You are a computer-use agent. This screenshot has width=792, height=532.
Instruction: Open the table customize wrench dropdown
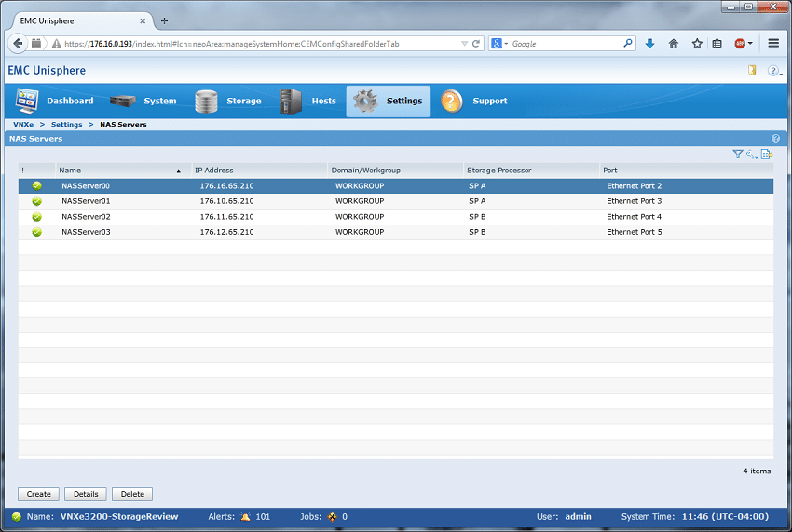[x=752, y=155]
